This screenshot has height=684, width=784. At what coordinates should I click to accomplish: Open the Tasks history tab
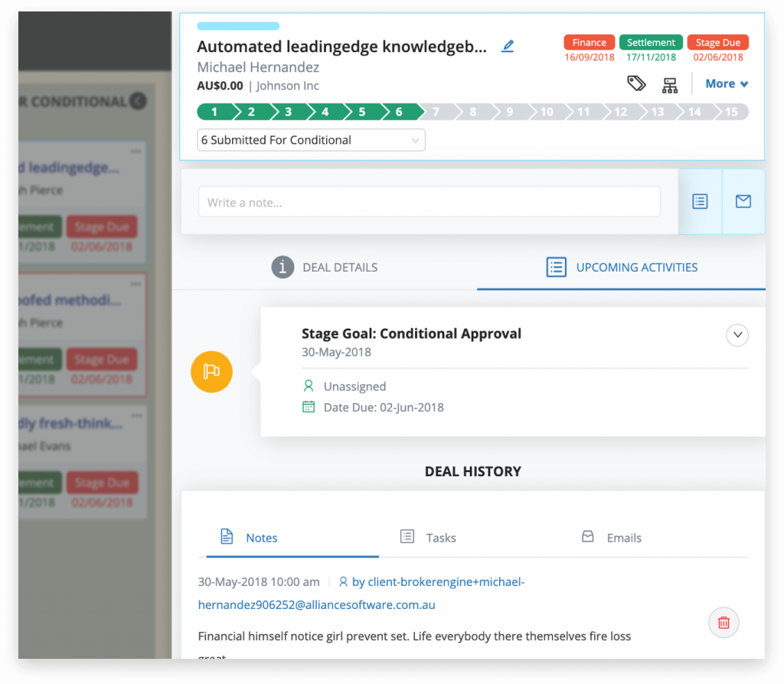pyautogui.click(x=428, y=538)
